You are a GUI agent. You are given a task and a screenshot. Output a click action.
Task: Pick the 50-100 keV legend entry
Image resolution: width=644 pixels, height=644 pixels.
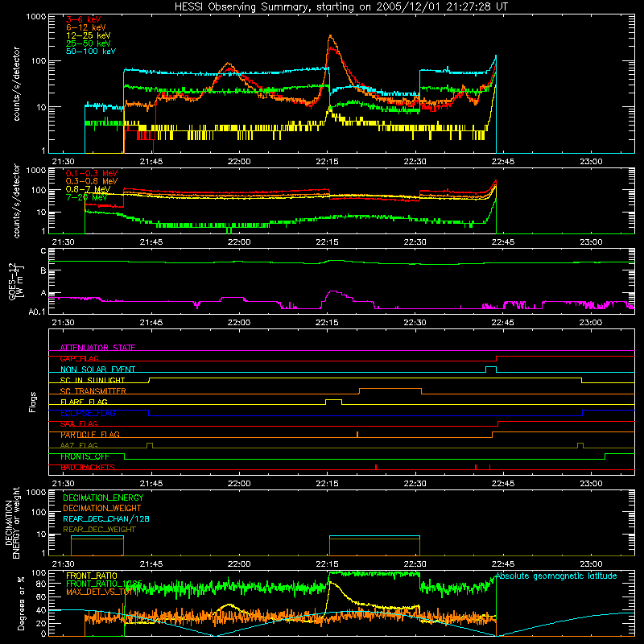pyautogui.click(x=91, y=52)
